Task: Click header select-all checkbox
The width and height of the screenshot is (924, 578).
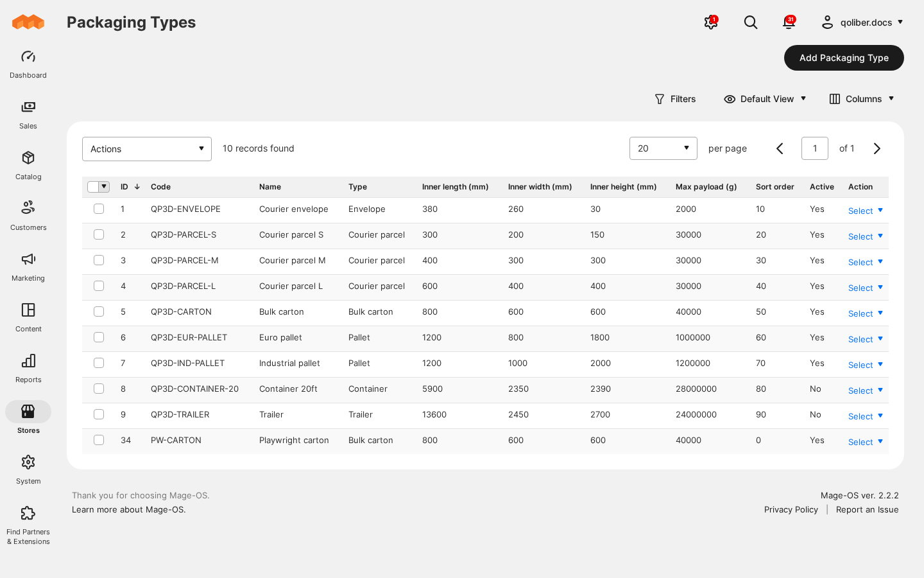Action: (94, 187)
